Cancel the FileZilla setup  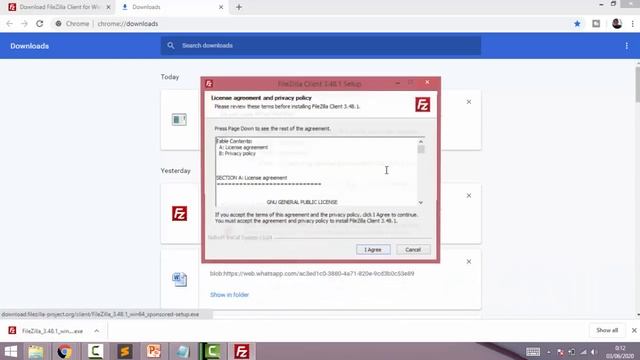(x=413, y=249)
